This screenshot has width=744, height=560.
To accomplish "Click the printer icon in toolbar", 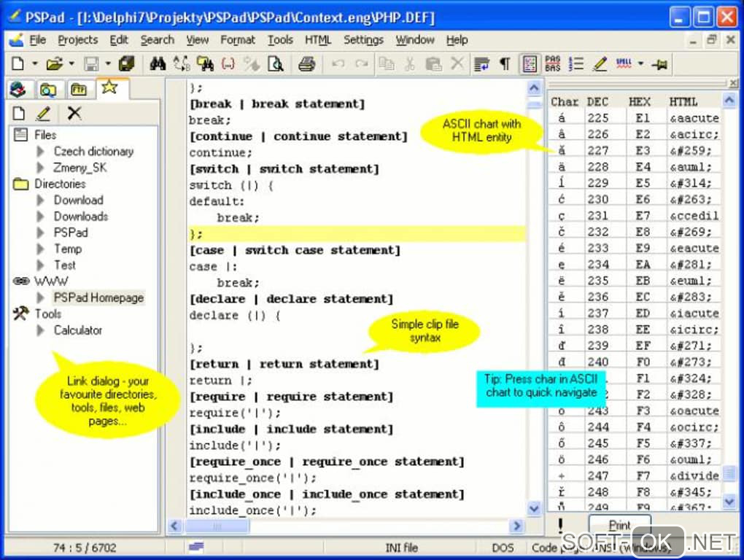I will click(x=307, y=64).
